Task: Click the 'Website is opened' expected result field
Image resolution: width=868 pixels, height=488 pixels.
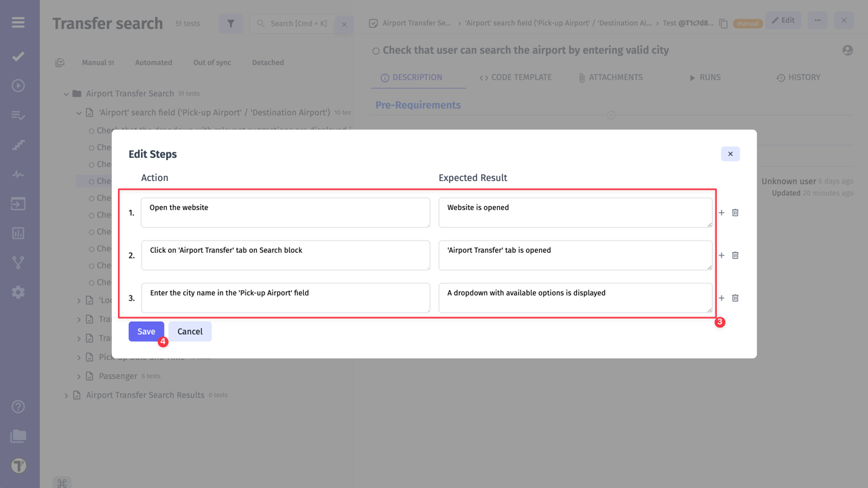Action: tap(575, 212)
